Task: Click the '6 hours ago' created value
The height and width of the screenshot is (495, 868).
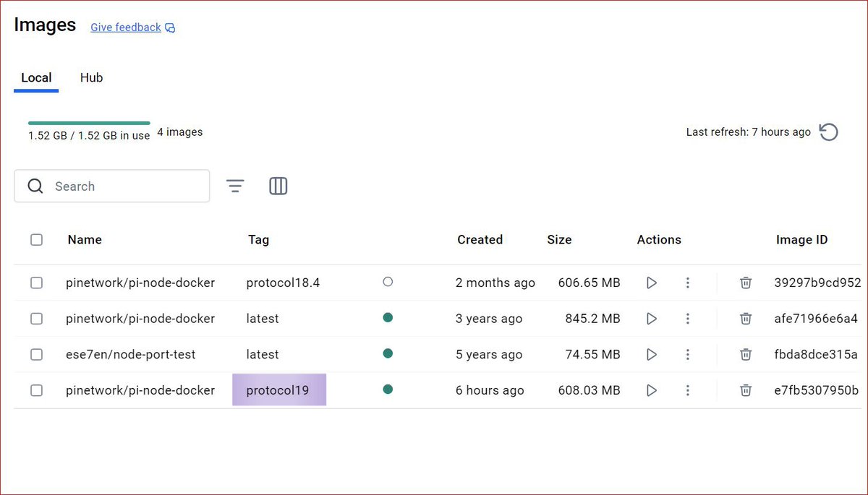Action: click(x=490, y=390)
